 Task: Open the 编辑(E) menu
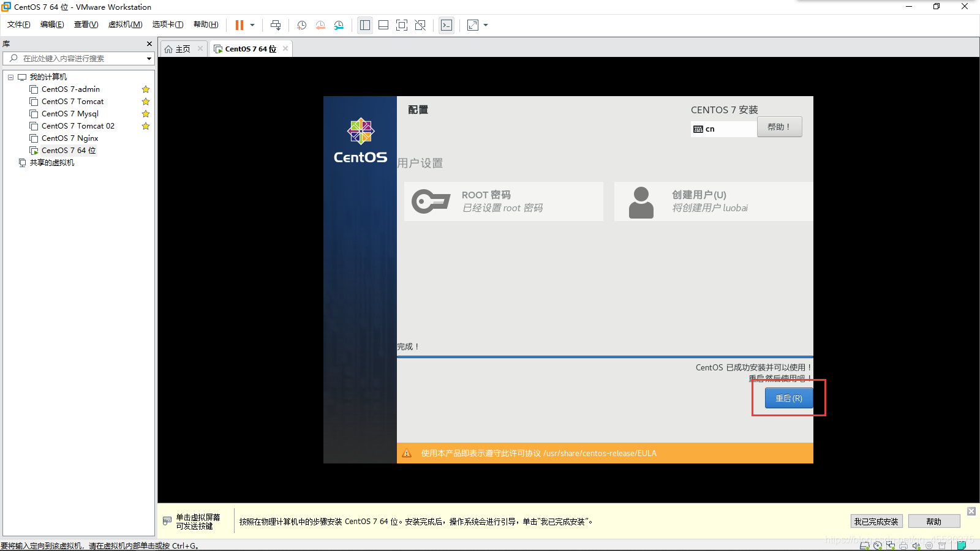[52, 24]
